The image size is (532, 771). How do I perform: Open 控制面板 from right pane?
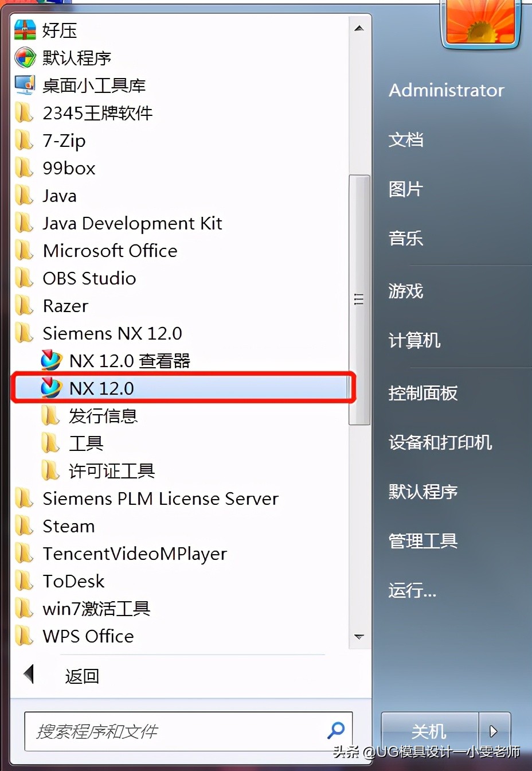point(423,393)
